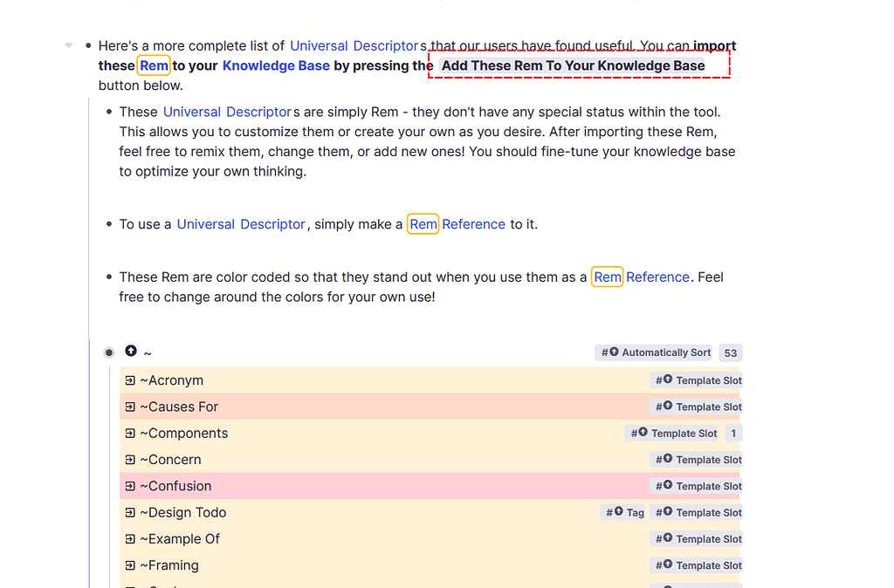The image size is (894, 588).
Task: Click the portal icon beside ~Concern
Action: (x=129, y=459)
